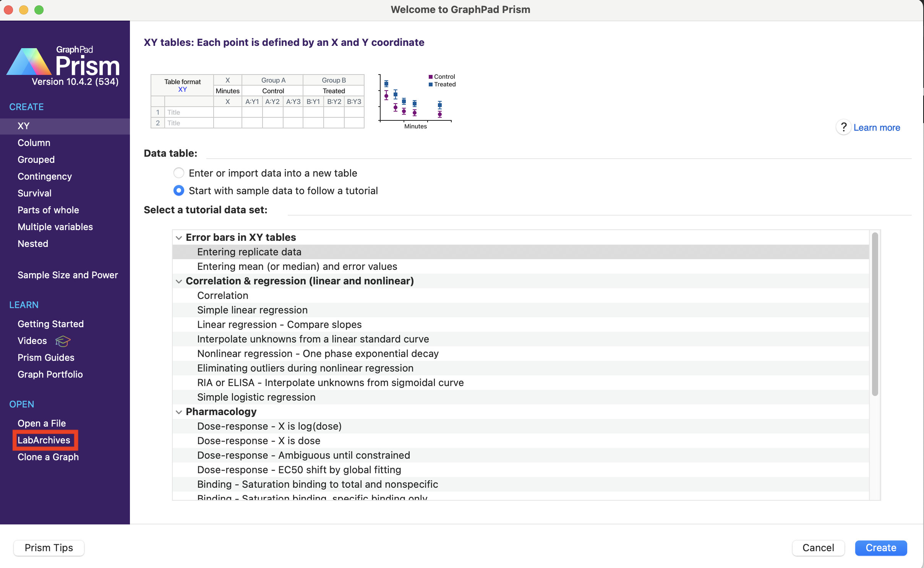Select the 'Simple linear regression' tutorial data set
This screenshot has width=924, height=568.
tap(252, 310)
